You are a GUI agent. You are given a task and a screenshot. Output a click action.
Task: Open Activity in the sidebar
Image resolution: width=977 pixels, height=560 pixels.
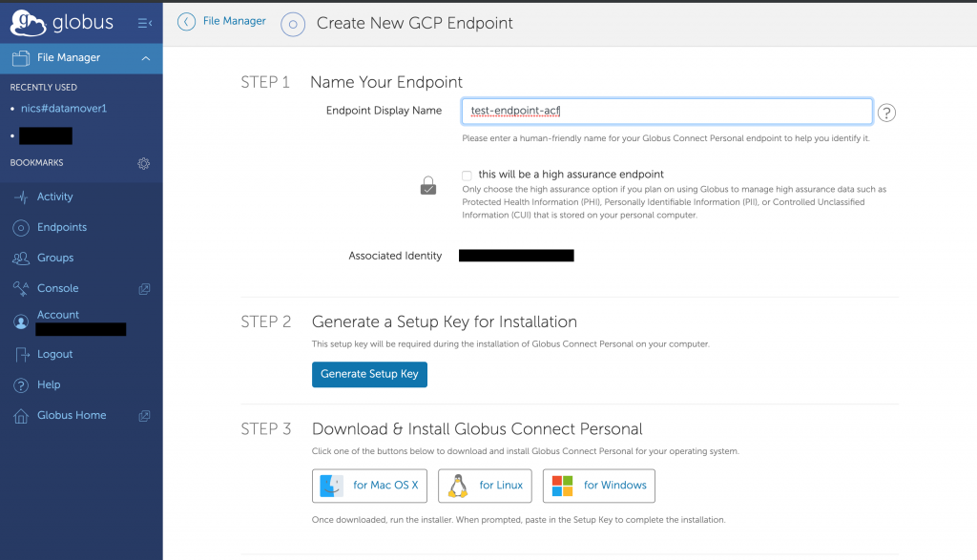click(54, 197)
